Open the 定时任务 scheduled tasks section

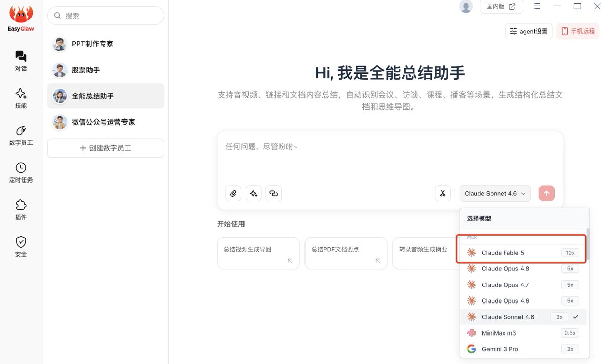pyautogui.click(x=21, y=172)
